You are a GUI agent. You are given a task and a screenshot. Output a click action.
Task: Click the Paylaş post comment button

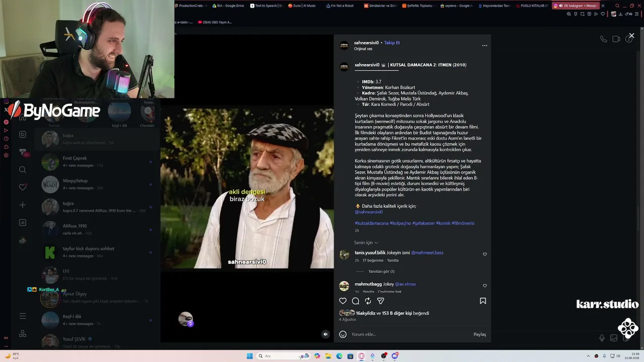click(x=479, y=334)
